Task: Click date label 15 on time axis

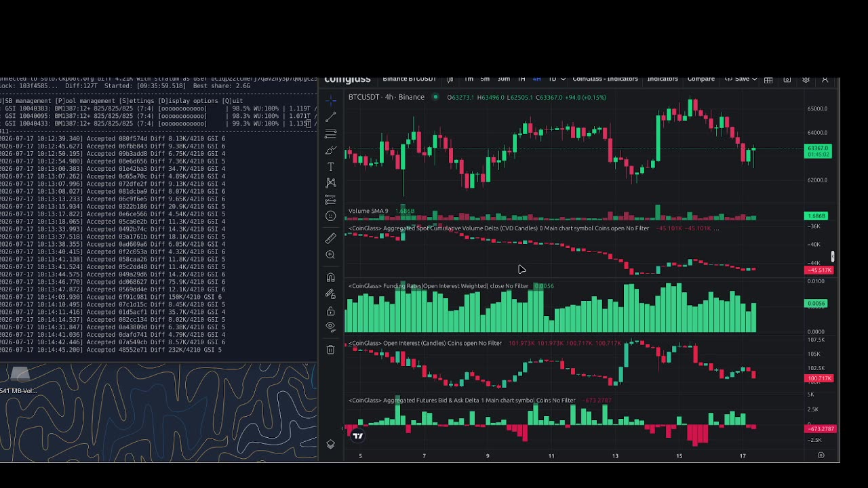Action: [679, 455]
